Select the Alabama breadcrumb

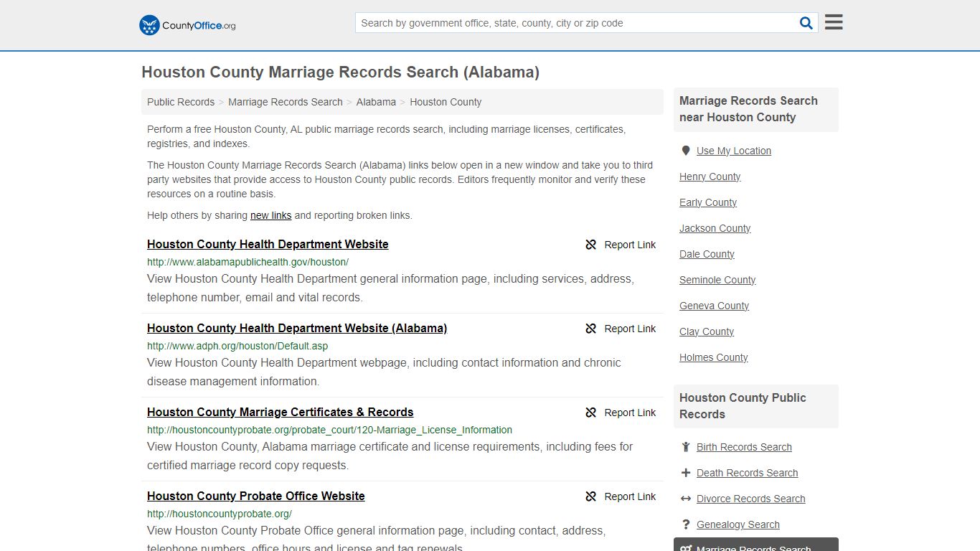click(x=376, y=102)
